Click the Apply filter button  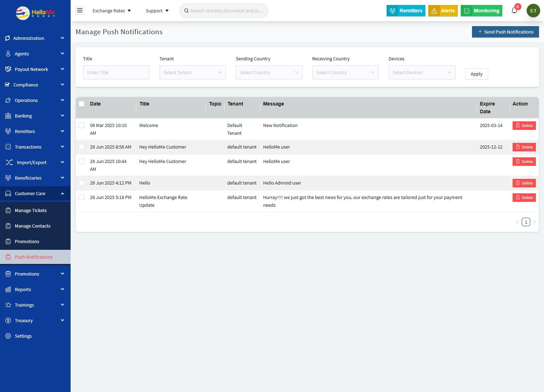477,74
